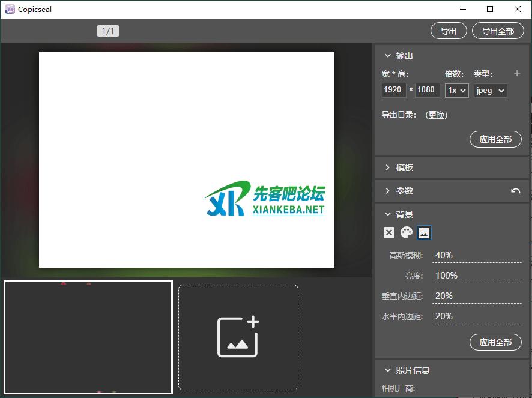Reset parameters with the undo arrow icon
Image resolution: width=532 pixels, height=398 pixels.
click(x=515, y=191)
